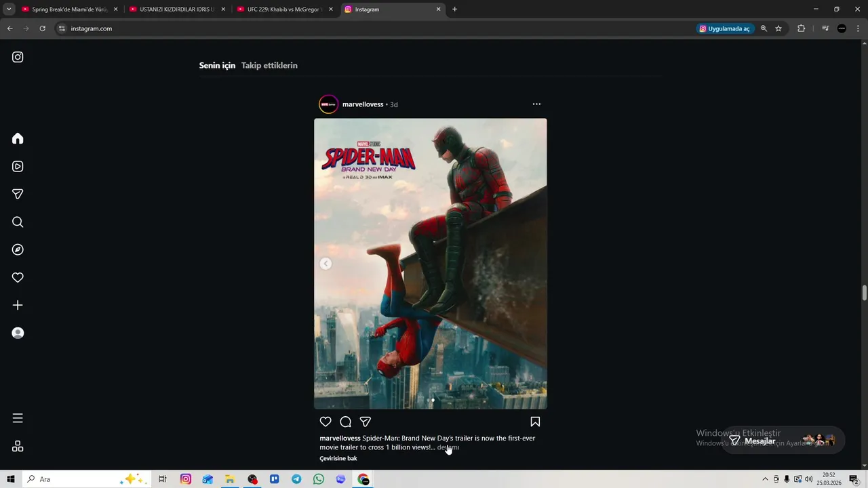The image size is (868, 488).
Task: Open Instagram app on taskbar
Action: (186, 479)
